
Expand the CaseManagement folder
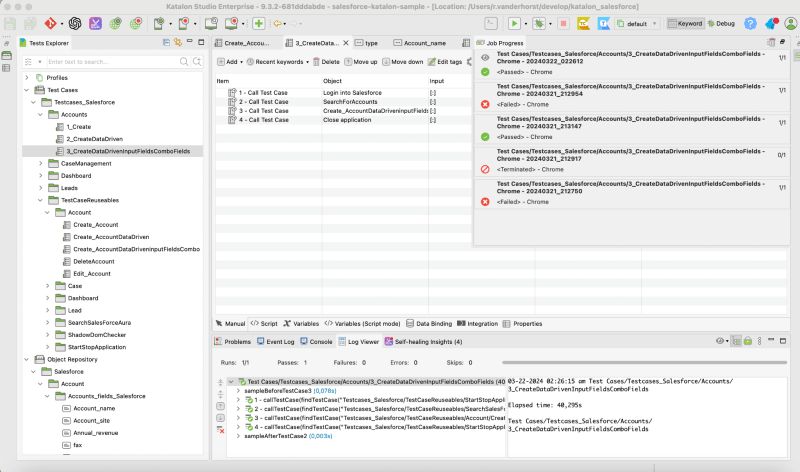(x=41, y=163)
